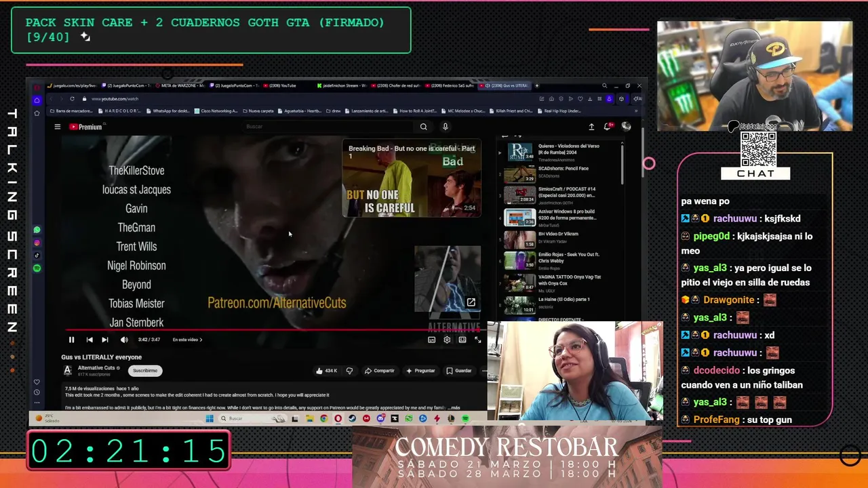This screenshot has width=868, height=488.
Task: Dislike the Gus vs LITERALLY everyone video
Action: [349, 371]
